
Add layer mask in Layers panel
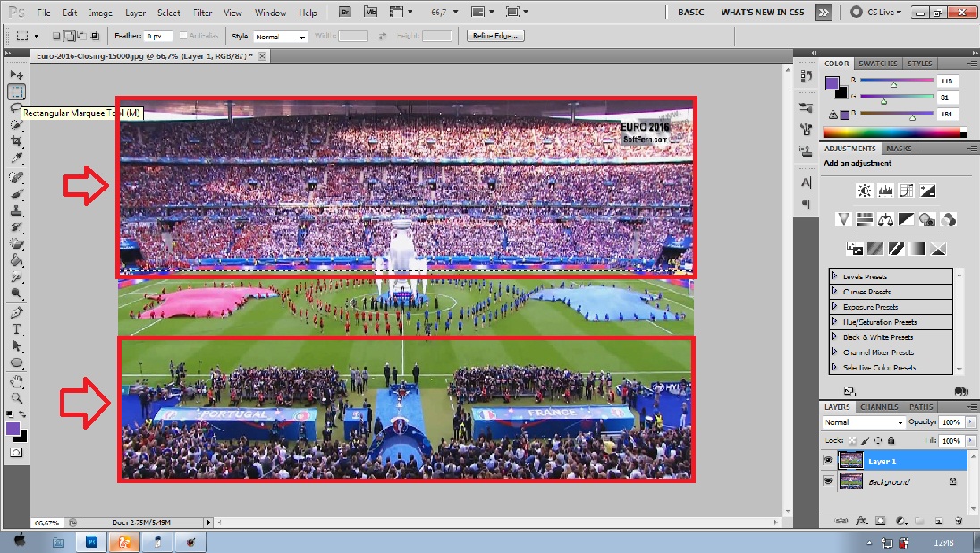(x=880, y=521)
